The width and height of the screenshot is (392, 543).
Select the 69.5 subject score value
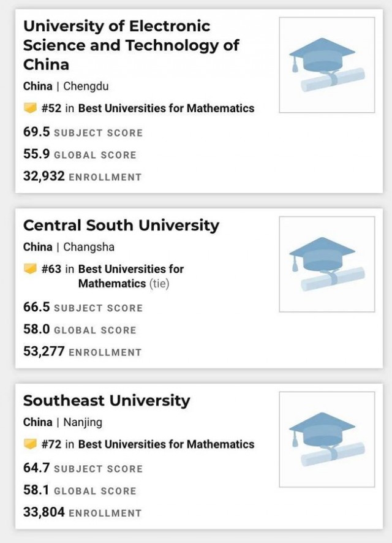click(37, 132)
